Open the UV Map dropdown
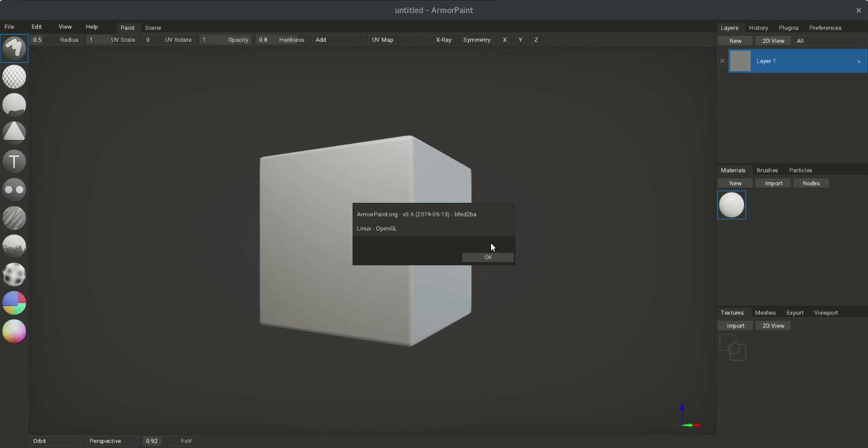 click(x=394, y=40)
